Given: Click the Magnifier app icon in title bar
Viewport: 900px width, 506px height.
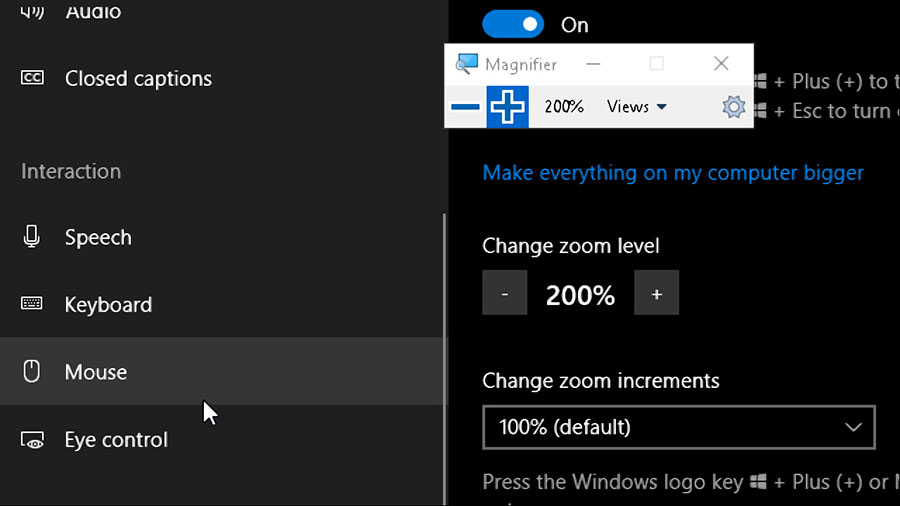Looking at the screenshot, I should click(x=466, y=64).
